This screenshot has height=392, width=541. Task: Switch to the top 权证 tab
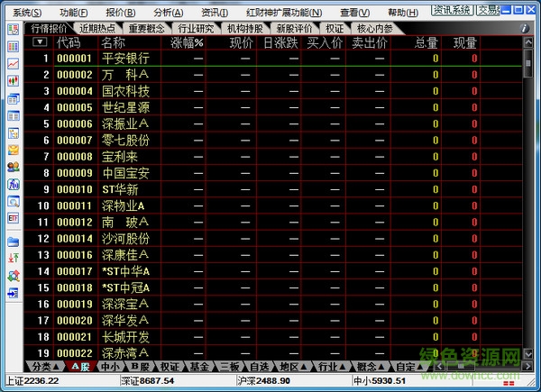(x=335, y=28)
